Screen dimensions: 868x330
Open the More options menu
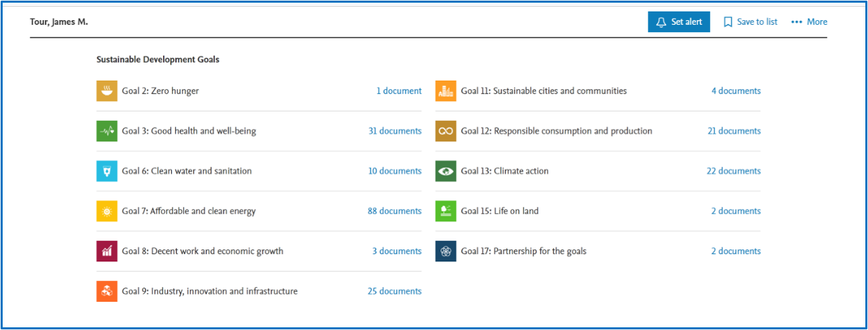coord(809,22)
